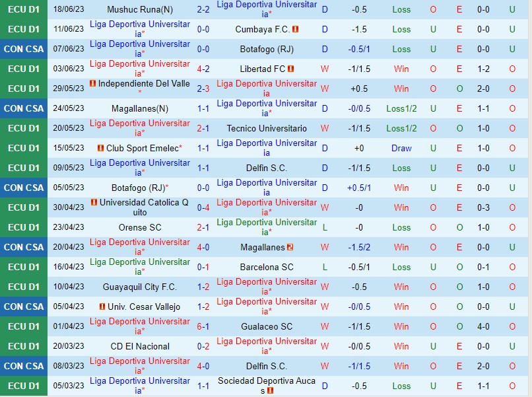Open the Tecnico Universitario team link
Screen dimensions: 532x397
[267, 128]
